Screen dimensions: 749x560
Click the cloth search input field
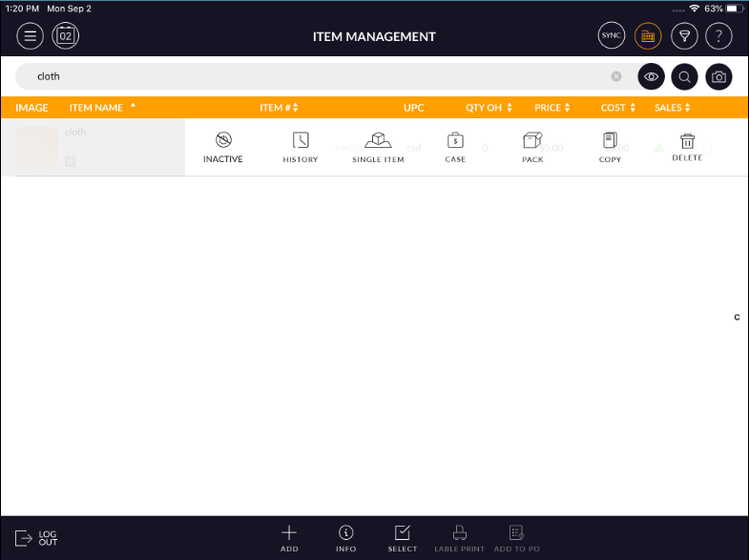(315, 76)
